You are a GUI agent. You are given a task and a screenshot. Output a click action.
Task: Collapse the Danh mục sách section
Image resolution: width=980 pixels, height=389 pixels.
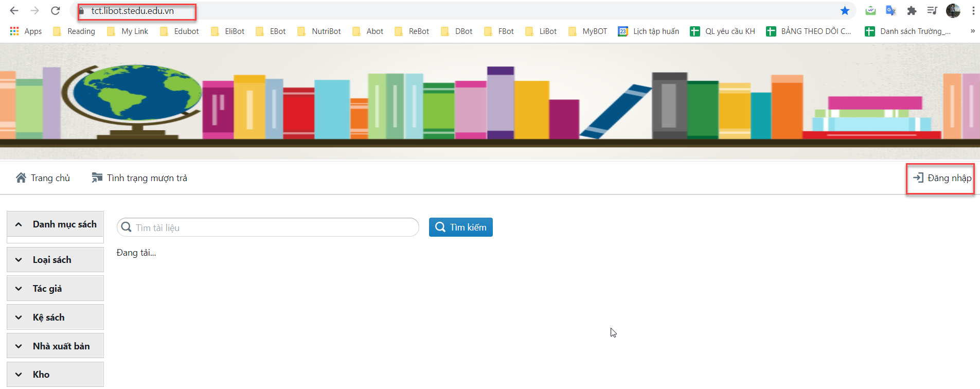click(55, 224)
